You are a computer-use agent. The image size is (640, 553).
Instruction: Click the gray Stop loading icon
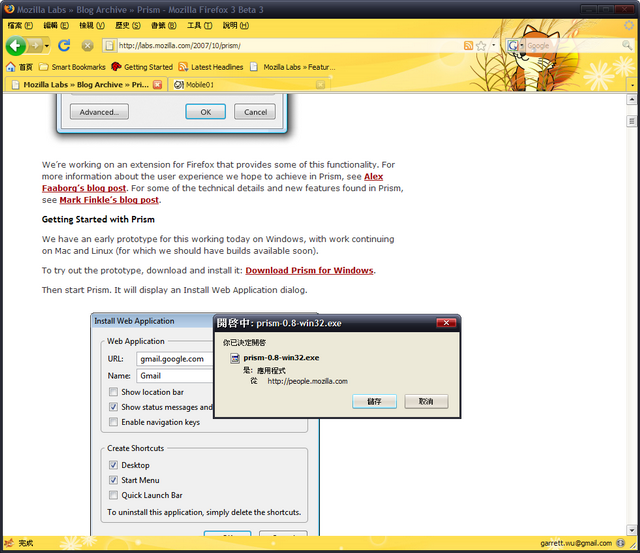[87, 46]
